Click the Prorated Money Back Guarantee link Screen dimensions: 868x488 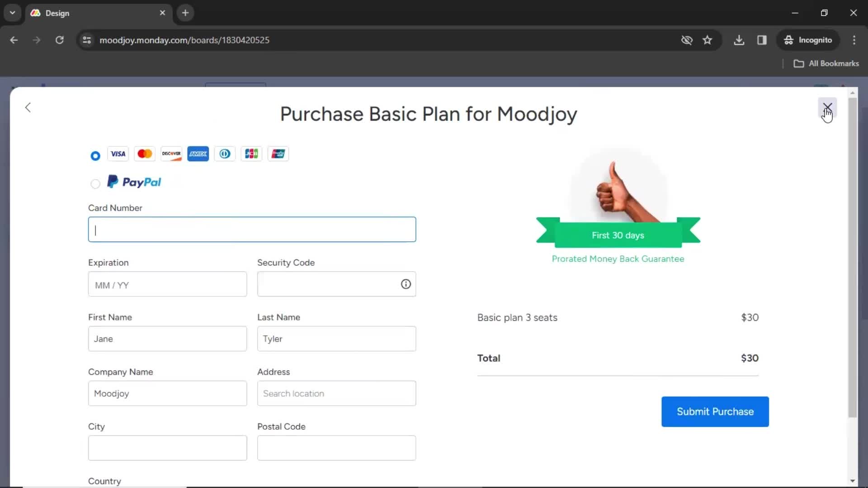tap(618, 258)
